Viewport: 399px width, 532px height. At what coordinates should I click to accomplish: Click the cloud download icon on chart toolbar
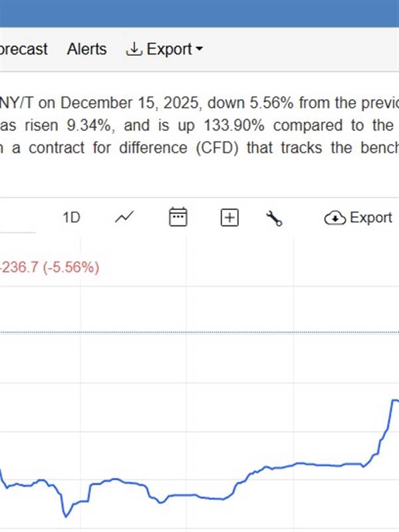coord(334,218)
